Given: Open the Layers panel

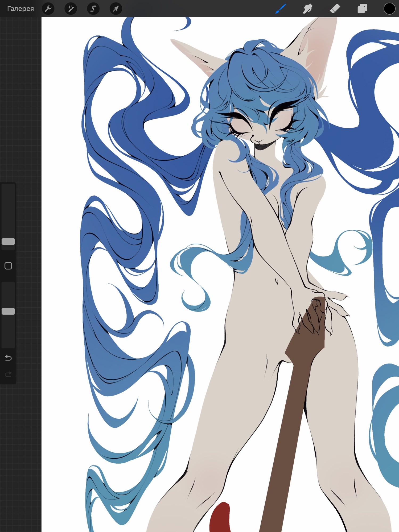Looking at the screenshot, I should (362, 9).
